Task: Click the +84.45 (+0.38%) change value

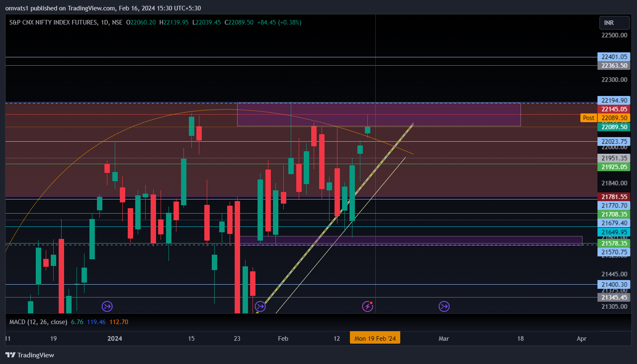Action: pos(279,22)
